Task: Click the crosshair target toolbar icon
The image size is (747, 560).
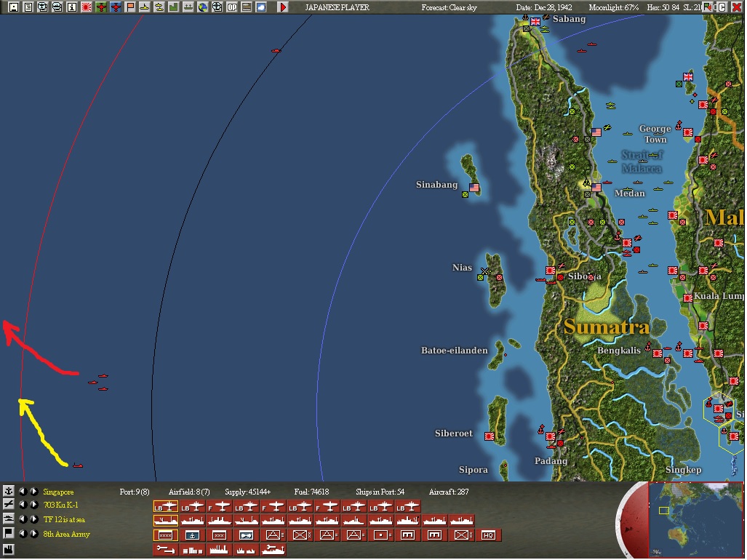Action: (x=217, y=7)
